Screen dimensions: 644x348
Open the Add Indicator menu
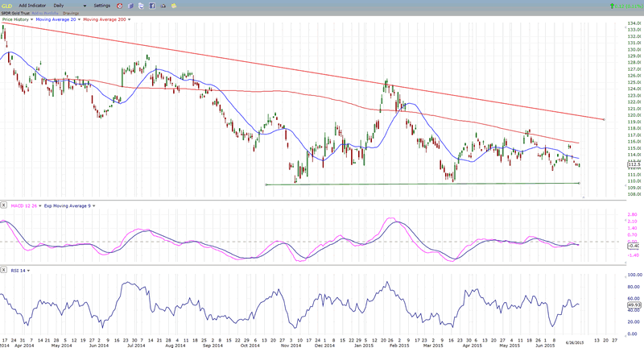coord(33,6)
